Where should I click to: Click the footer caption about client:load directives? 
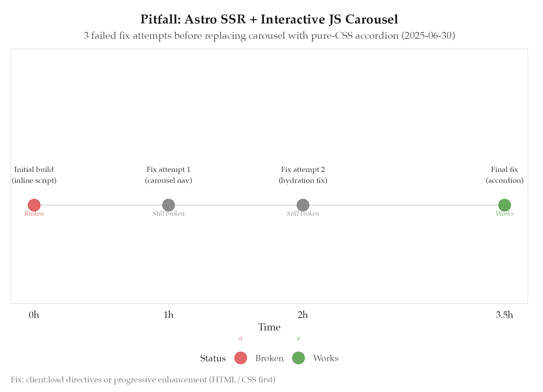(x=143, y=380)
